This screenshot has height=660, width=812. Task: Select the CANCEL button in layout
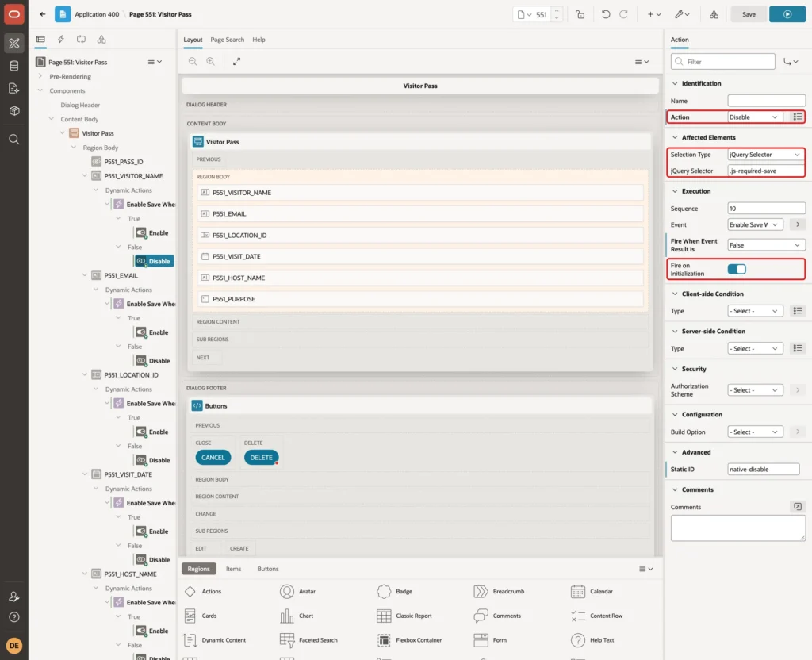point(213,458)
